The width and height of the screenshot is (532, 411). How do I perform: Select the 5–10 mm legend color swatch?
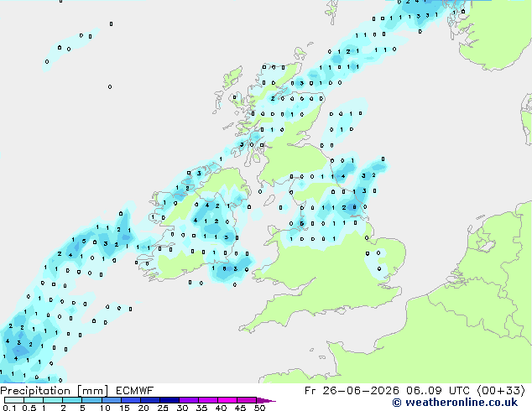[x=91, y=400]
